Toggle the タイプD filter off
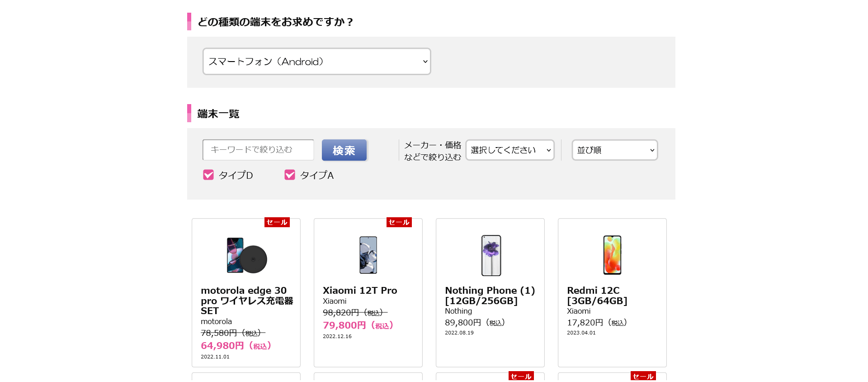868x382 pixels. pos(208,175)
